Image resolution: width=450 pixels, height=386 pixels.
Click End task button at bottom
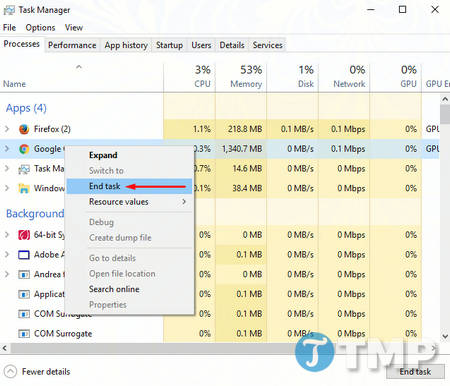(x=415, y=372)
